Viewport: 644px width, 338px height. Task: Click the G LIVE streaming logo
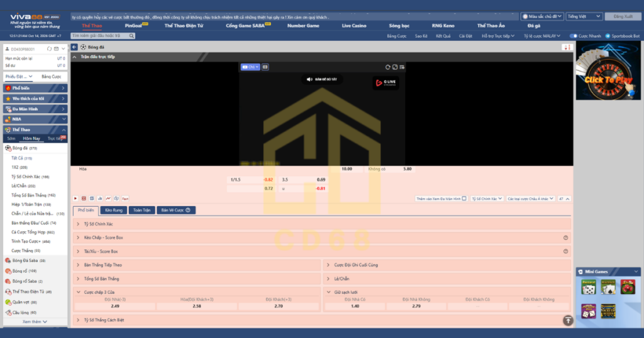(386, 82)
